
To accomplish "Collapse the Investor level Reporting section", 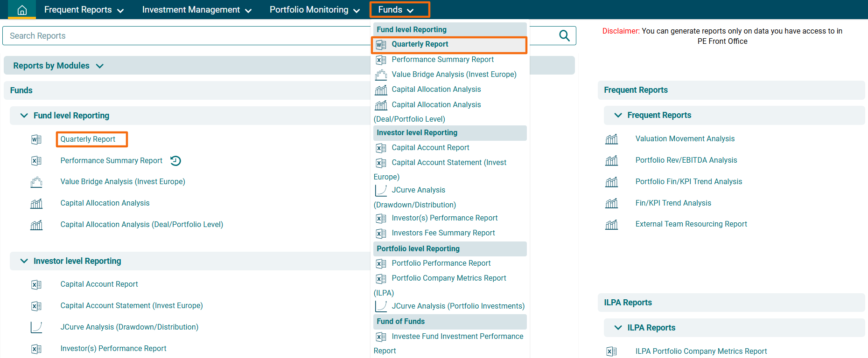I will (24, 261).
